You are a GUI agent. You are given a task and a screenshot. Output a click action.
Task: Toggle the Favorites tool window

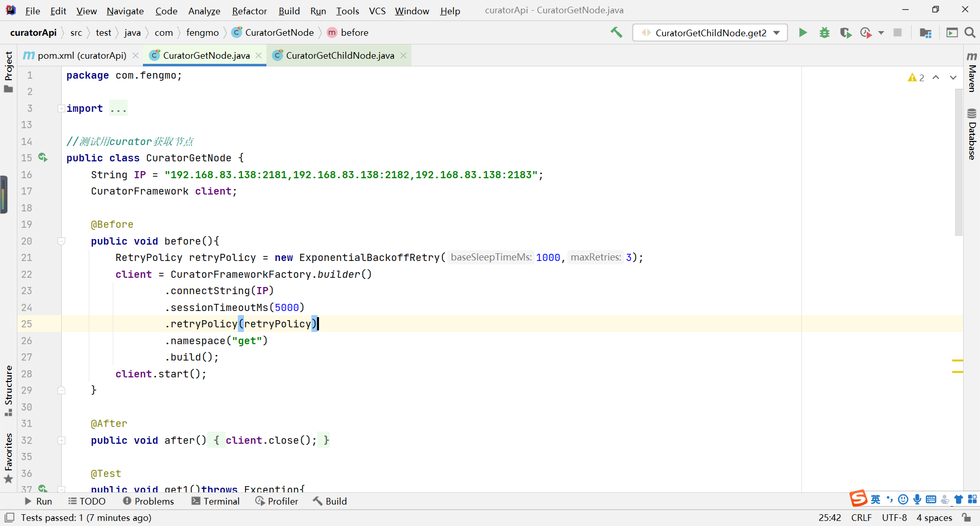[8, 458]
